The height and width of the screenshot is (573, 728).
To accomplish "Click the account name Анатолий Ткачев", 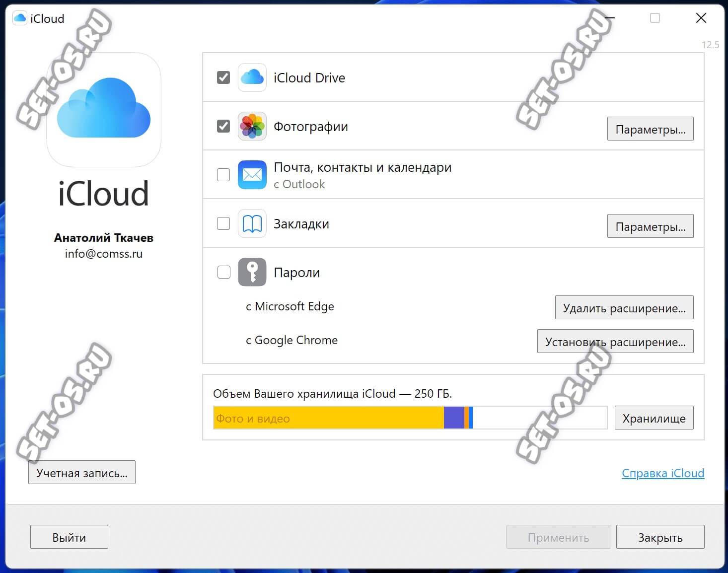I will pyautogui.click(x=104, y=238).
